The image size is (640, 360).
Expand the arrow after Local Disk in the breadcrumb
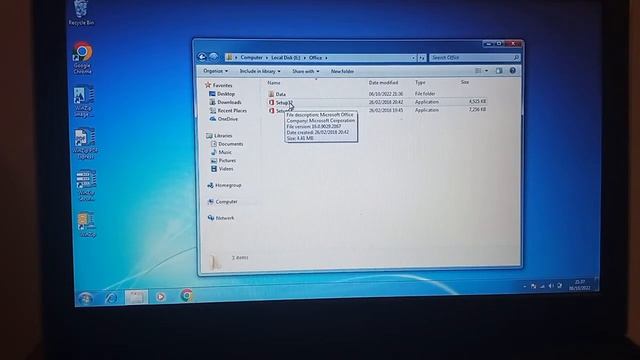(x=304, y=58)
